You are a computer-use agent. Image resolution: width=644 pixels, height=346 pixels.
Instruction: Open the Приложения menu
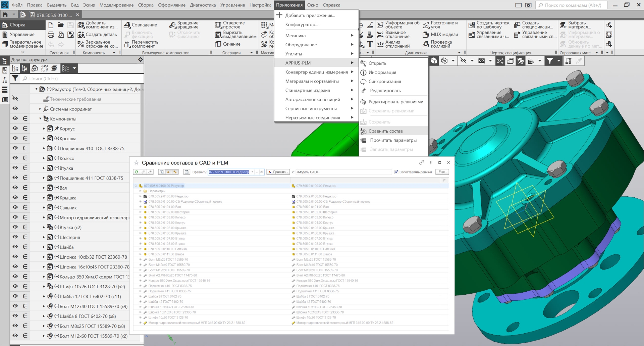click(x=289, y=5)
